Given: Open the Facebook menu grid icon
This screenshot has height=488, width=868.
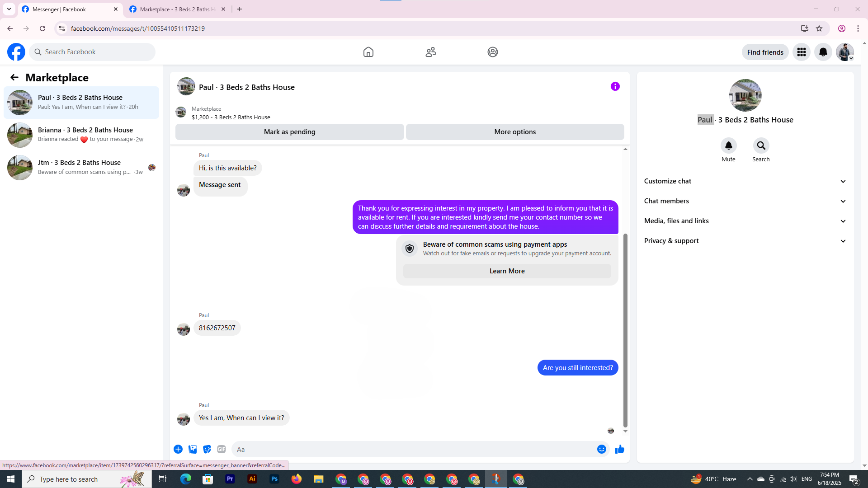Looking at the screenshot, I should click(802, 52).
